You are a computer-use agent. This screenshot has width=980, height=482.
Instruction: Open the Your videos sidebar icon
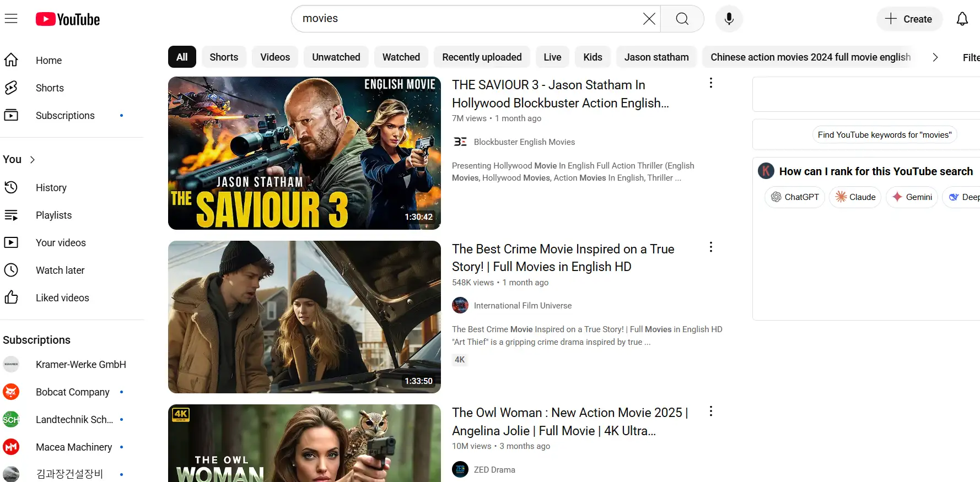[11, 242]
